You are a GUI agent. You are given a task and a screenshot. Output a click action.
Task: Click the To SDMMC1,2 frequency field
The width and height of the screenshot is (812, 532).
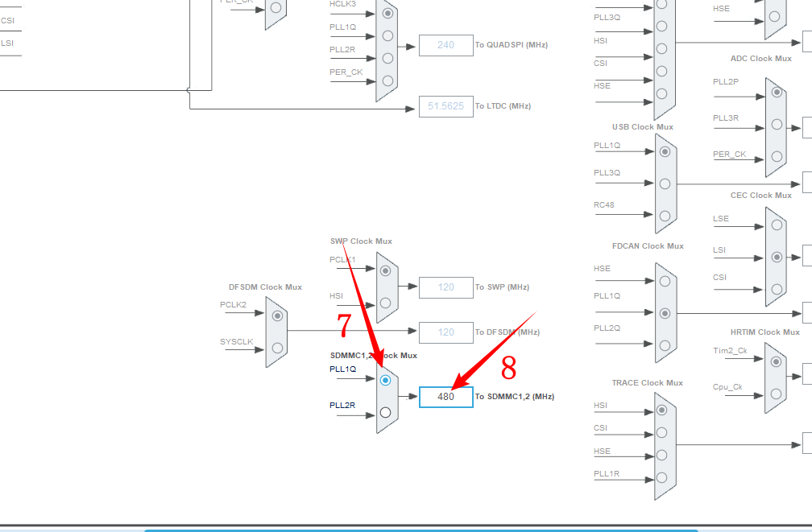(445, 397)
